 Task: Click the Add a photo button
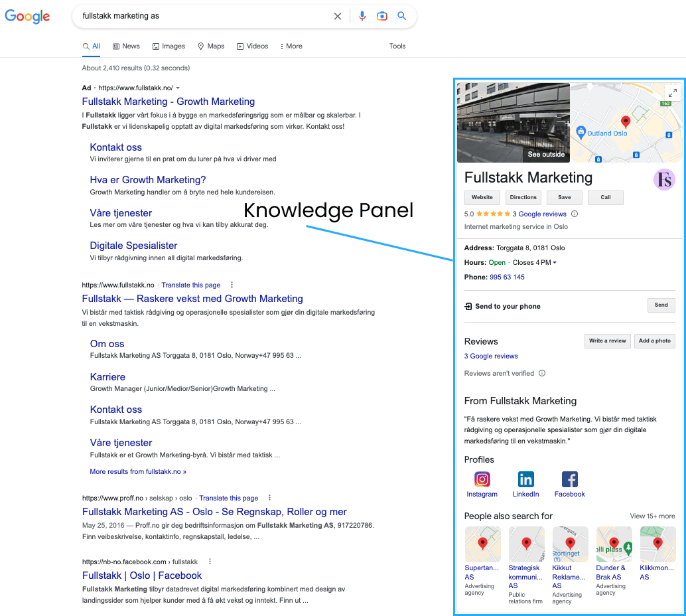655,341
